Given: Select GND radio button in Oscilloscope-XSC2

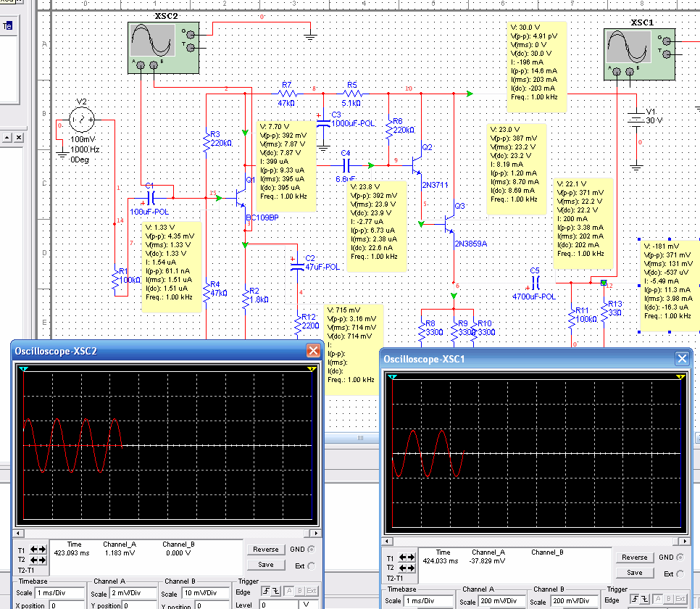Looking at the screenshot, I should [311, 549].
